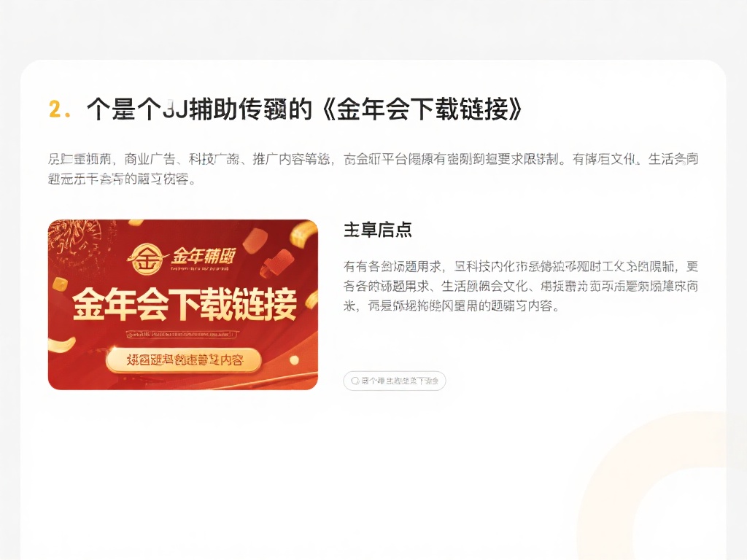747x560 pixels.
Task: Click the description paragraph beside the red banner
Action: coord(521,286)
